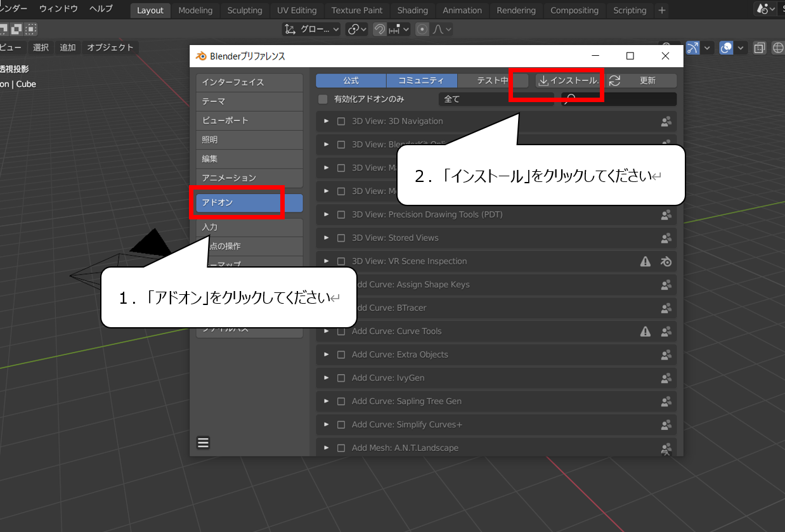Enable the Precision Drawing Tools (PDT) checkbox

(x=341, y=215)
